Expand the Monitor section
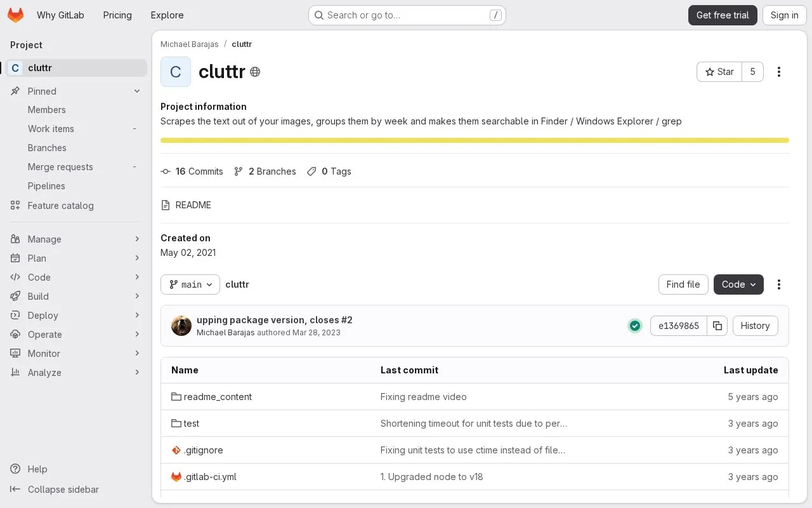The height and width of the screenshot is (508, 812). click(x=76, y=354)
